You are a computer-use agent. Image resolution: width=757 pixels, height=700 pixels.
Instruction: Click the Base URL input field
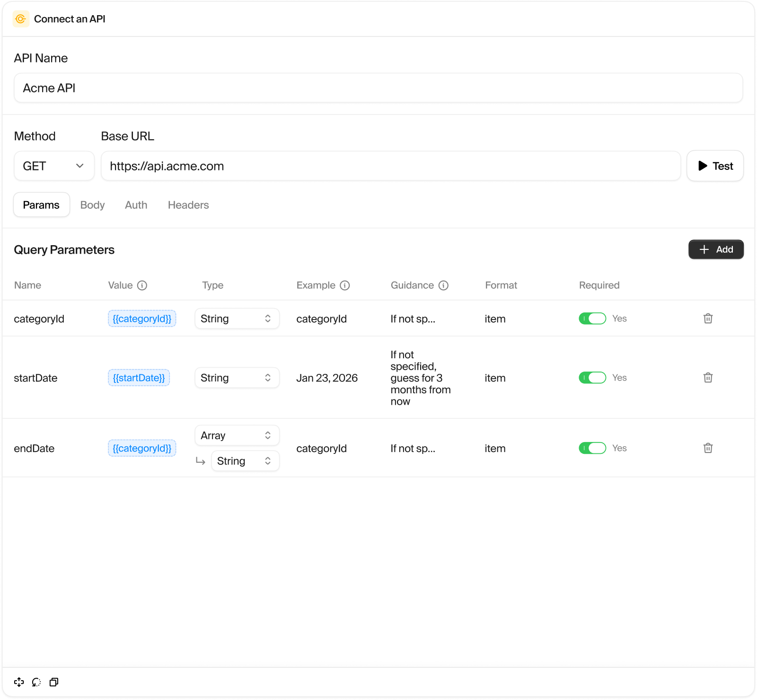[x=390, y=166]
